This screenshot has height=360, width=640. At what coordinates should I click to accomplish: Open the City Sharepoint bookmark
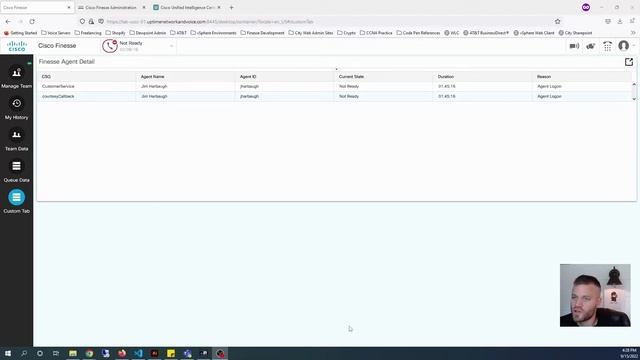(x=575, y=33)
